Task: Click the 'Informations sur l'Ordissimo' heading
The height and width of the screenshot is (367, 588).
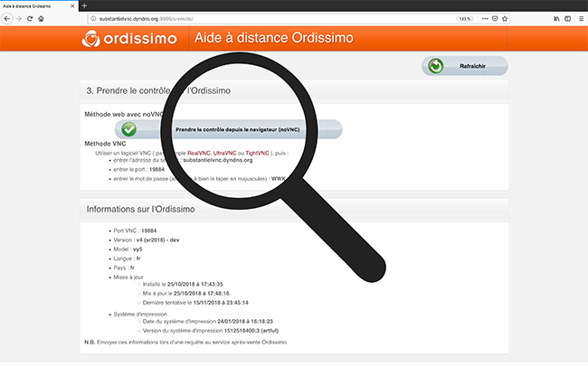Action: click(140, 209)
